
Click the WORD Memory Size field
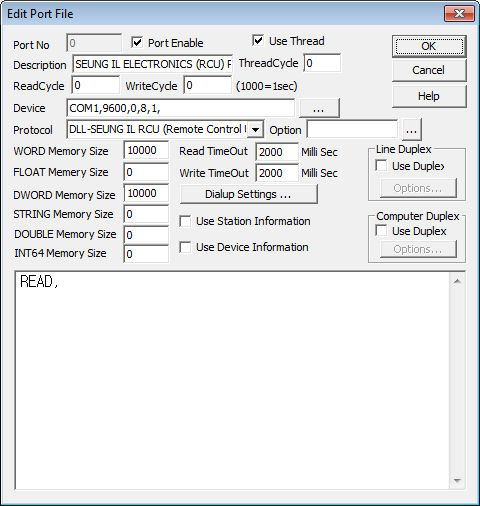(x=146, y=150)
